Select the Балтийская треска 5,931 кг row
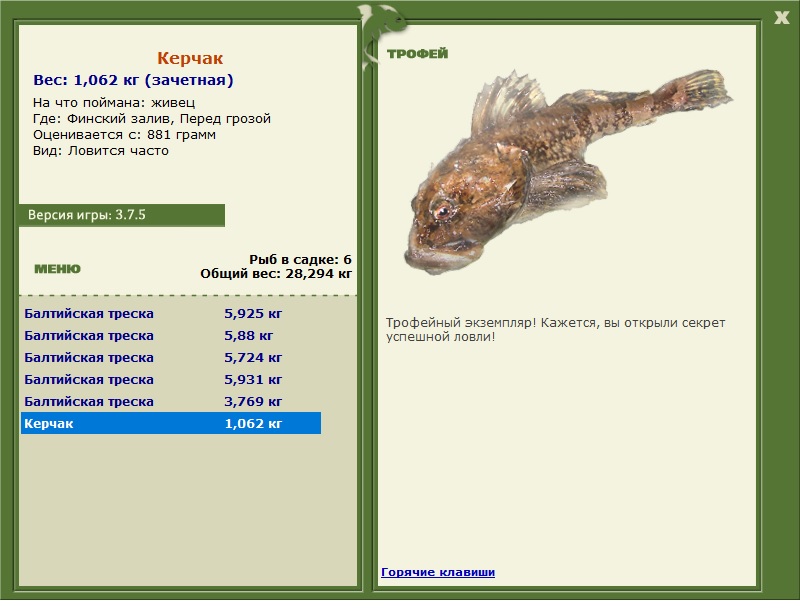The height and width of the screenshot is (614, 800). pos(171,379)
